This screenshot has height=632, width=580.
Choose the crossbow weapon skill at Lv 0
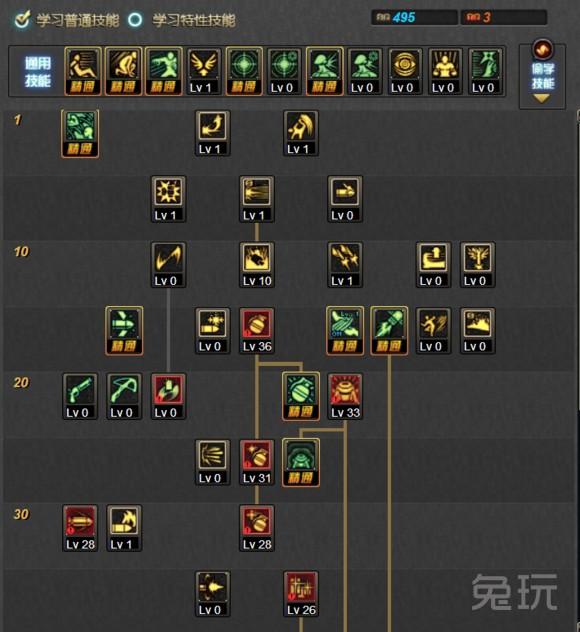(x=124, y=397)
